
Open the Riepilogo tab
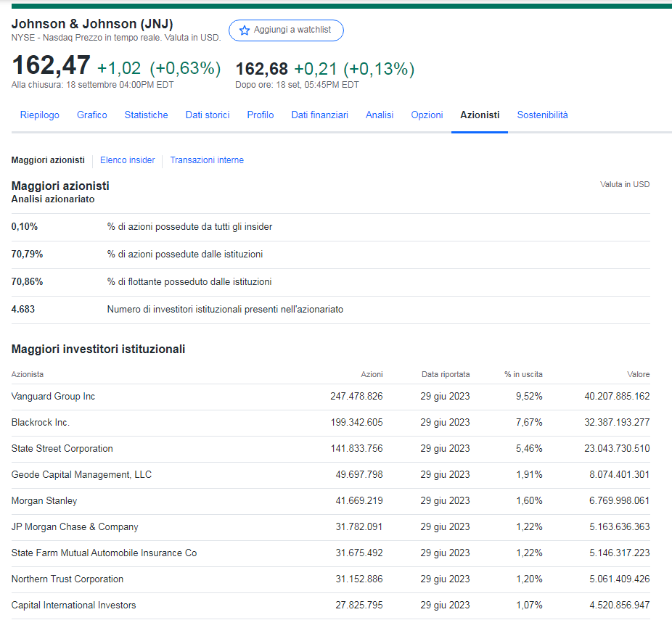click(x=40, y=115)
